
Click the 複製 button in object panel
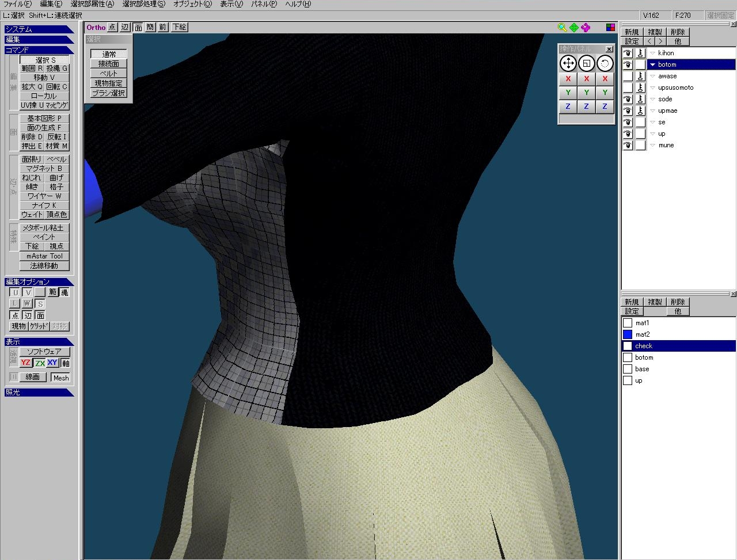655,32
